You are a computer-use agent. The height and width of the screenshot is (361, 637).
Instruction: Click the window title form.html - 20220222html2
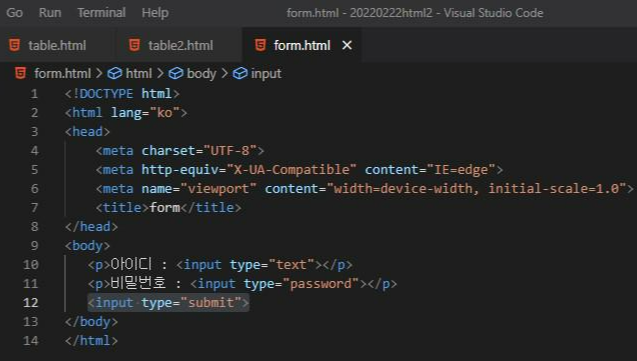pos(360,13)
